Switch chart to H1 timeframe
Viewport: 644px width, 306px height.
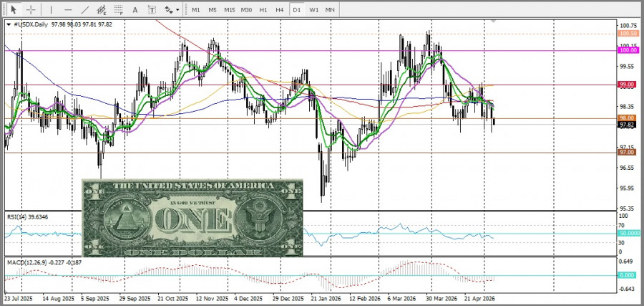click(263, 9)
